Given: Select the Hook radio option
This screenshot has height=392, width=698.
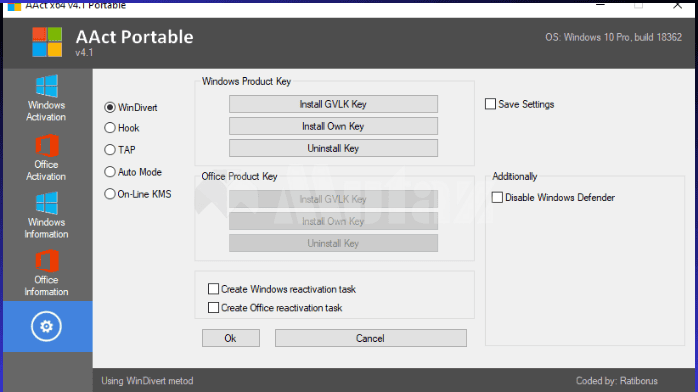Looking at the screenshot, I should 122,128.
